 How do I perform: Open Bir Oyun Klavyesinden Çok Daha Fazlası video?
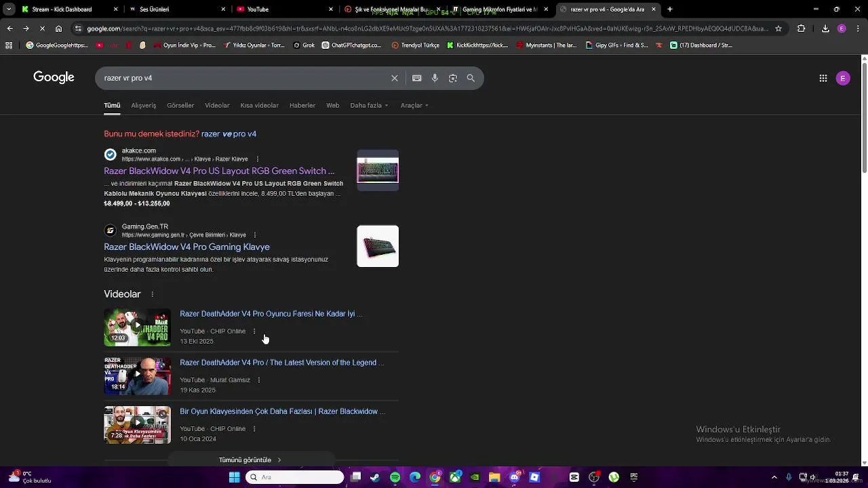pos(282,411)
